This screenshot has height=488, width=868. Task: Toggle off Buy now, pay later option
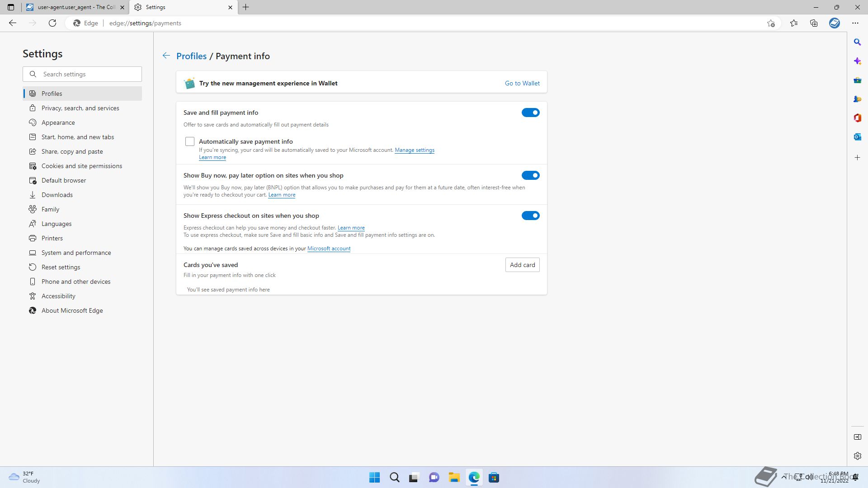(x=530, y=175)
